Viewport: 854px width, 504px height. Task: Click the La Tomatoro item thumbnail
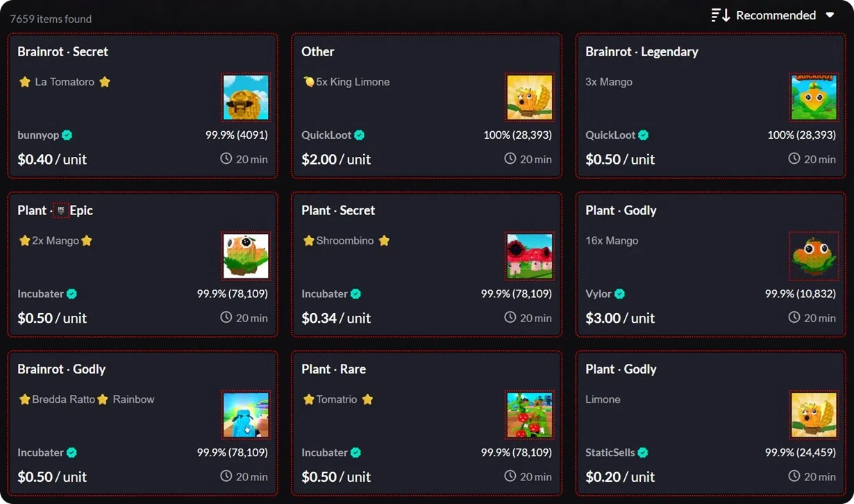click(x=246, y=97)
